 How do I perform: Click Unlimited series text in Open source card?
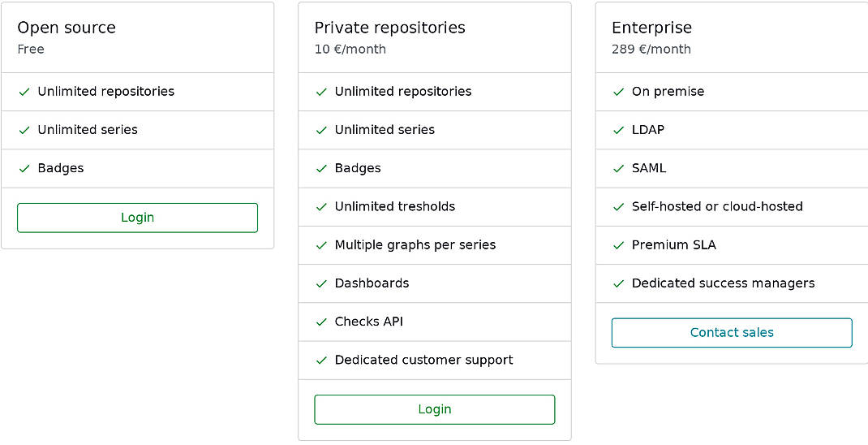coord(88,130)
